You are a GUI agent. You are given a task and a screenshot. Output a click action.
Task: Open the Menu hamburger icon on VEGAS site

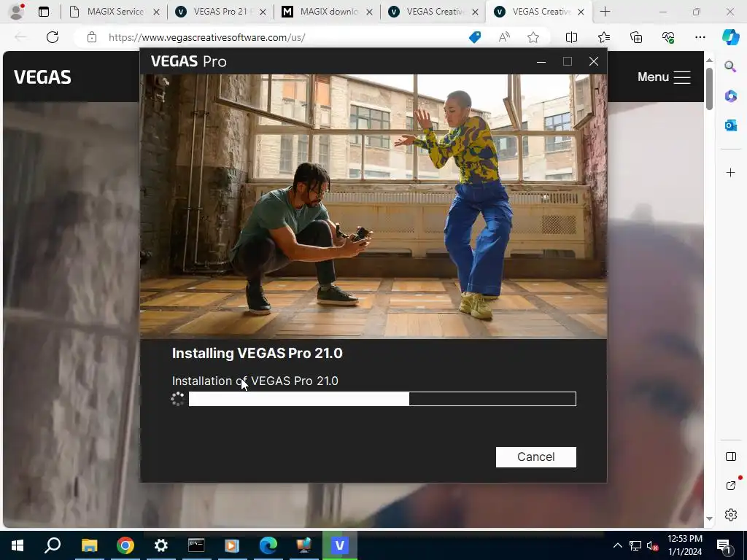pyautogui.click(x=682, y=77)
